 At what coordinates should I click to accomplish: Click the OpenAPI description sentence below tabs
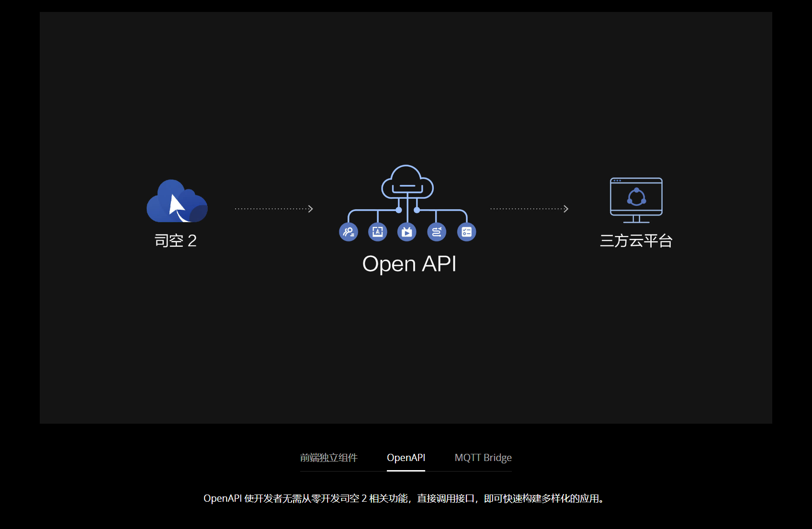tap(405, 498)
